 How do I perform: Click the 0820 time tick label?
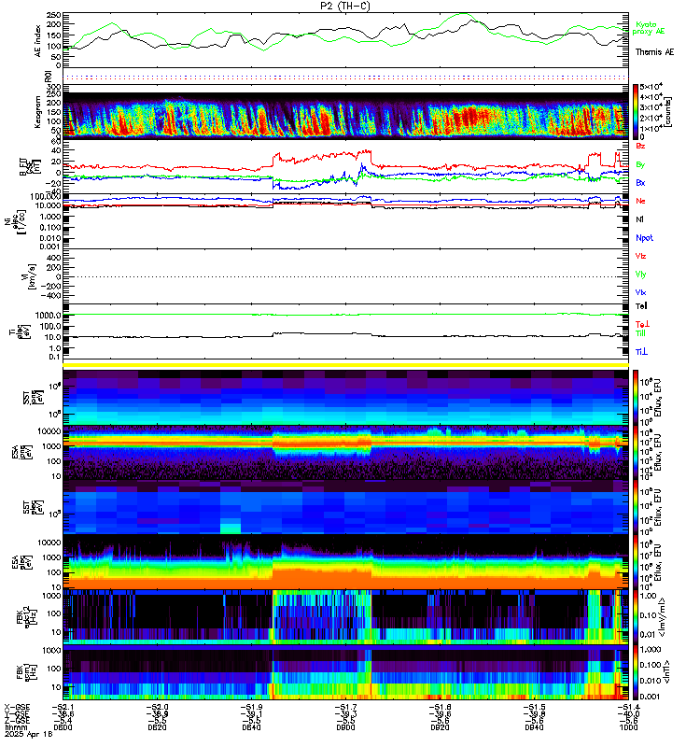pos(157,727)
